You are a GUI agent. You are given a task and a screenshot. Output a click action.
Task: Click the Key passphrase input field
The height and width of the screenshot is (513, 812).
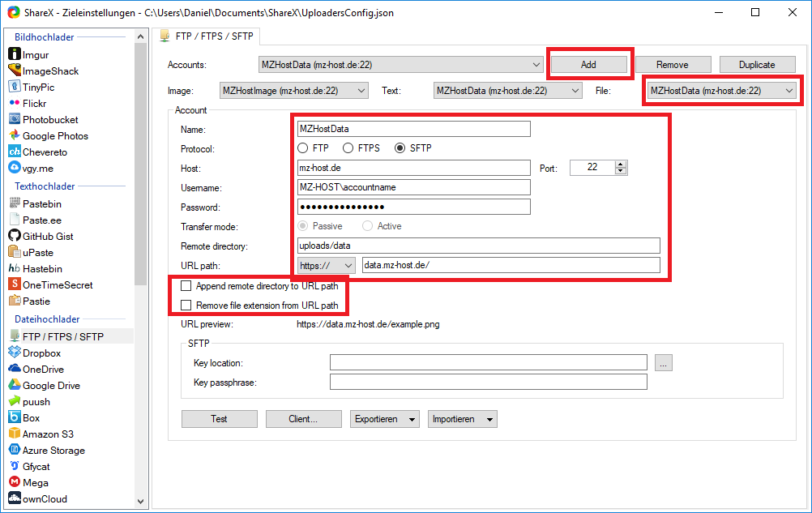489,382
